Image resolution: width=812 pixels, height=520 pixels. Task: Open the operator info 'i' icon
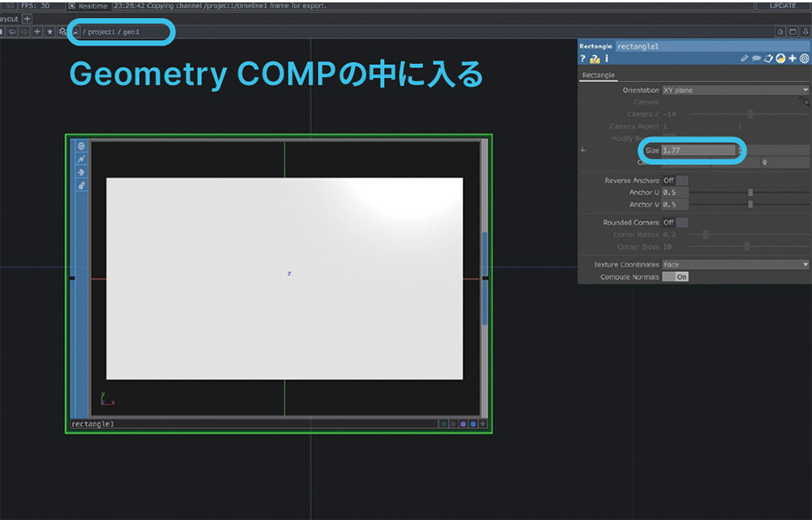(607, 58)
